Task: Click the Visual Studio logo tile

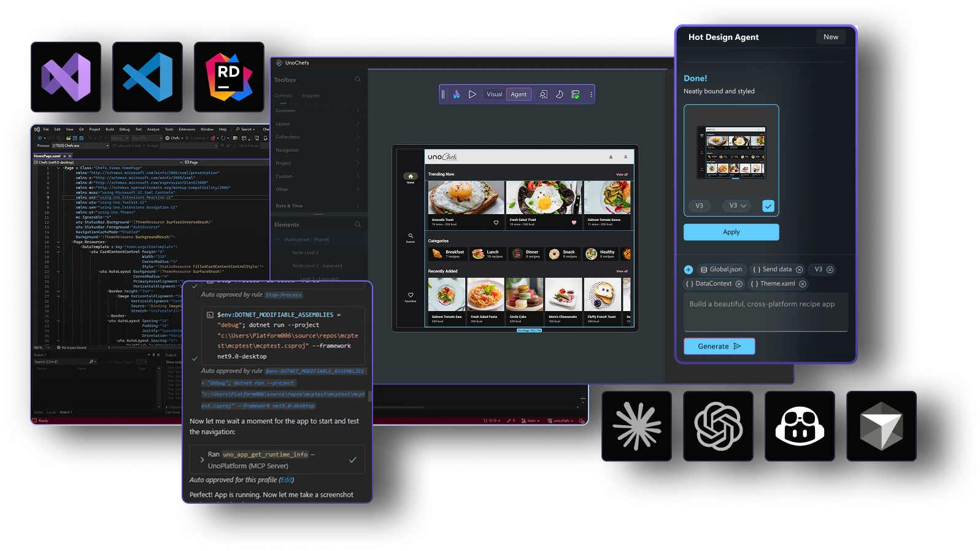Action: (x=66, y=77)
